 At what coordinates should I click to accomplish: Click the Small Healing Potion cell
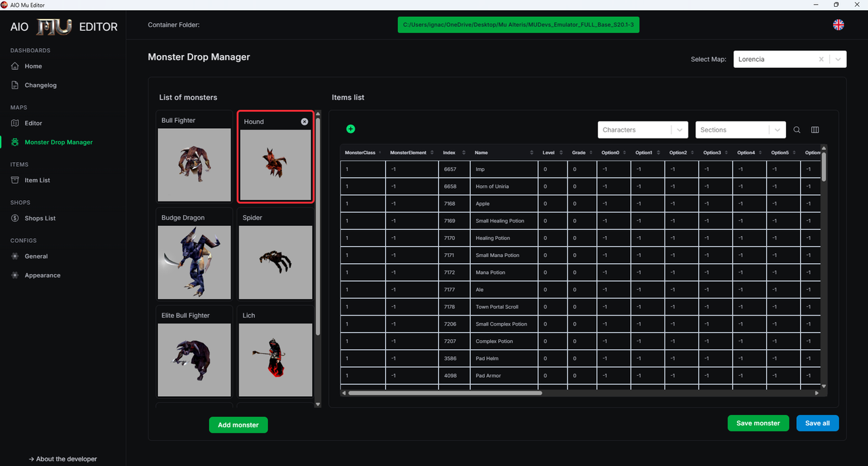point(505,221)
